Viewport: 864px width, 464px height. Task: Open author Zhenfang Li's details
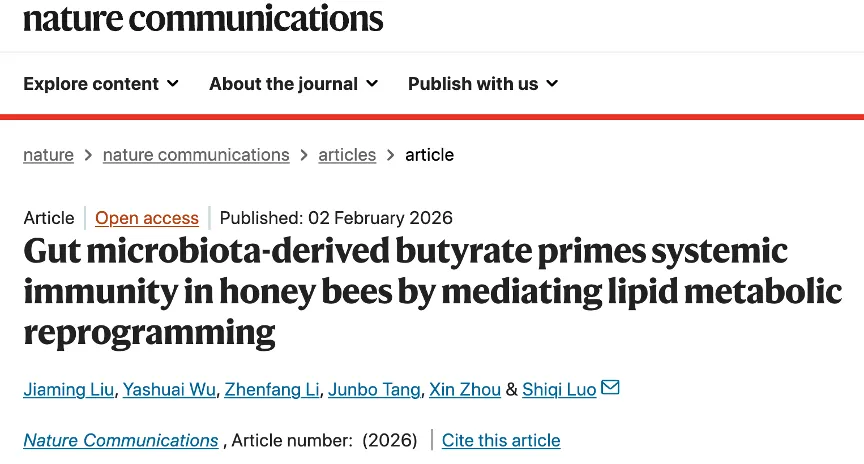coord(272,389)
